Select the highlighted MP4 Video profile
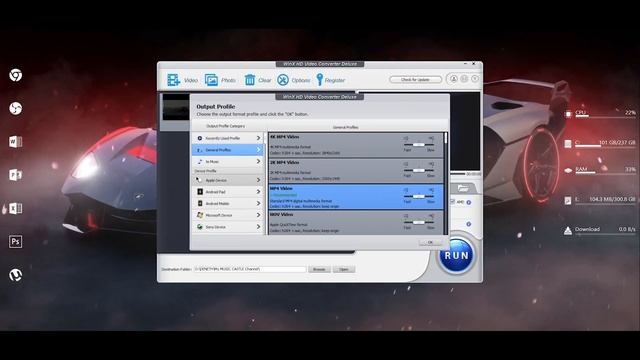 tap(356, 197)
